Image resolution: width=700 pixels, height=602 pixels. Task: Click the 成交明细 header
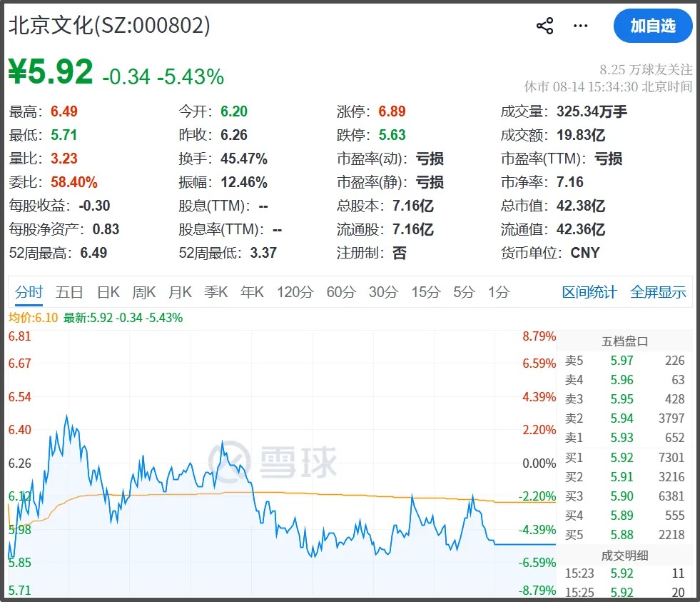pyautogui.click(x=624, y=556)
